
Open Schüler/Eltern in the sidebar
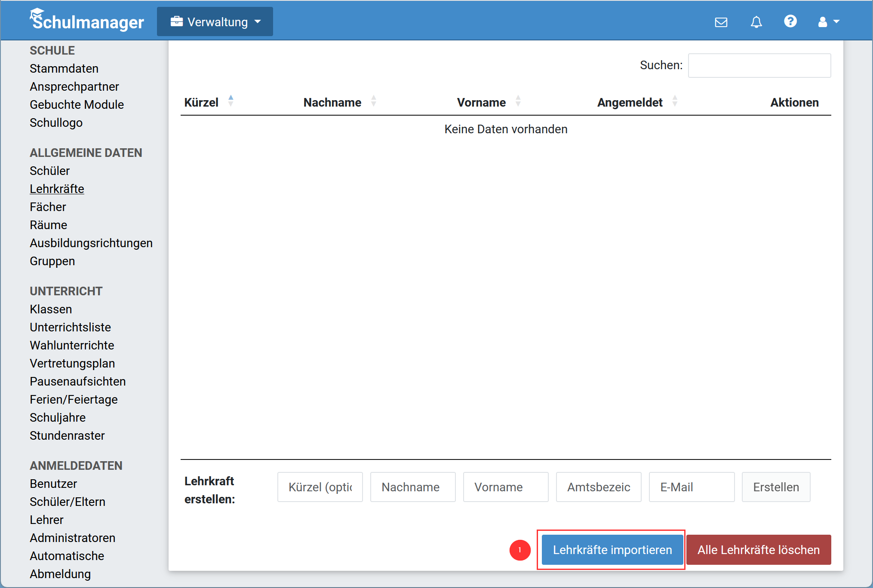point(68,502)
